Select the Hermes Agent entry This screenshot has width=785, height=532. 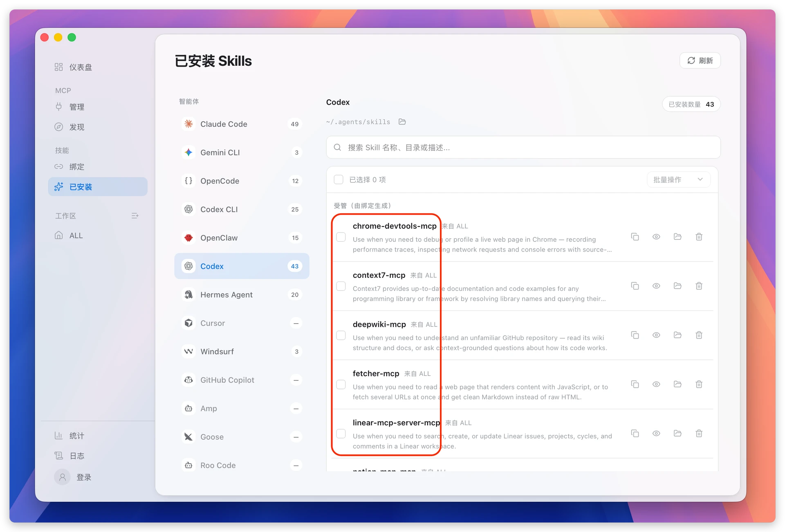[x=242, y=295]
